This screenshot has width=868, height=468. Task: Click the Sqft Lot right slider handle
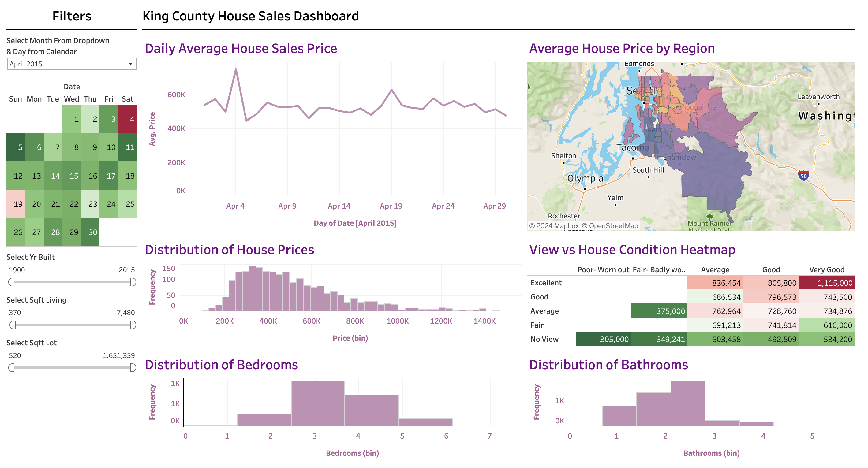[133, 368]
